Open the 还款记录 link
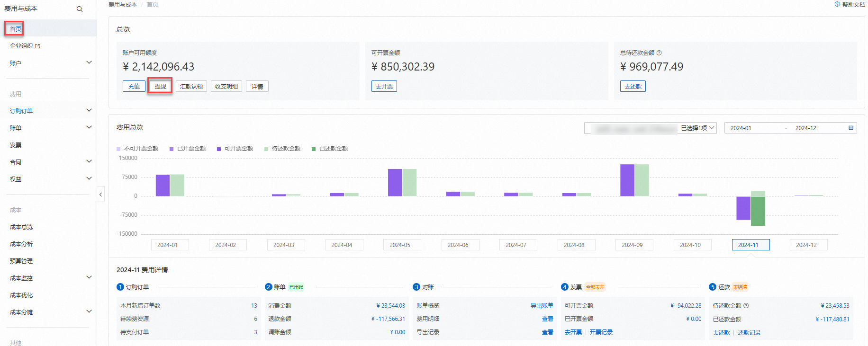868x346 pixels. 749,333
